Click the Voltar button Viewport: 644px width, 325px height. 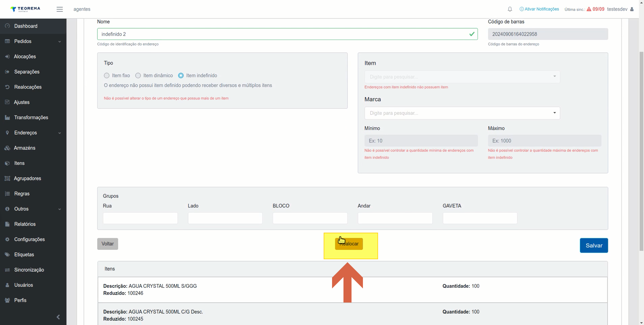108,244
